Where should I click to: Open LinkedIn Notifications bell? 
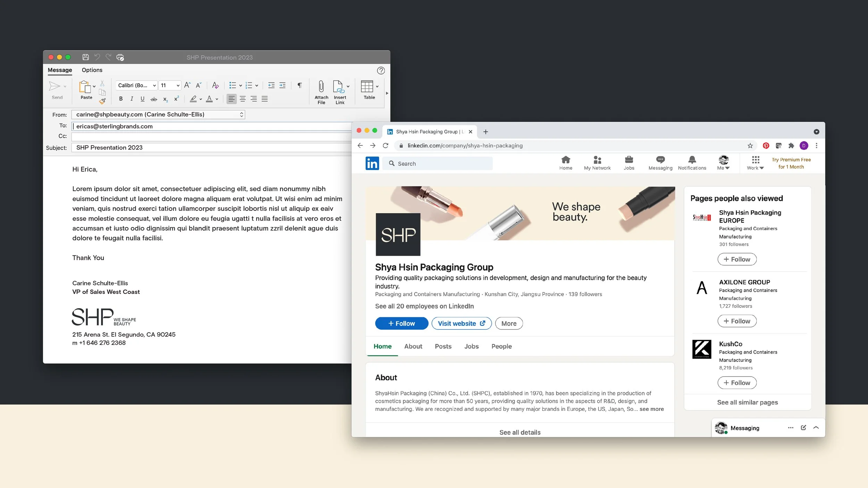coord(692,163)
